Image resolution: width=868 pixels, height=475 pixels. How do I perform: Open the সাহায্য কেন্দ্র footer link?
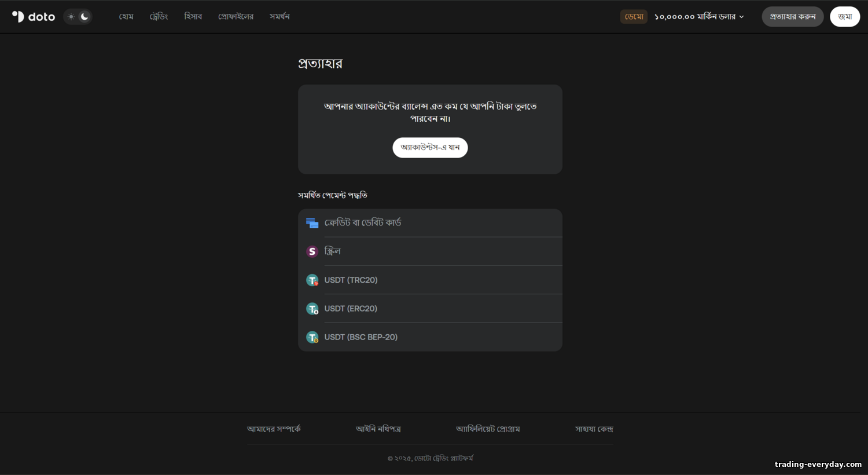594,429
